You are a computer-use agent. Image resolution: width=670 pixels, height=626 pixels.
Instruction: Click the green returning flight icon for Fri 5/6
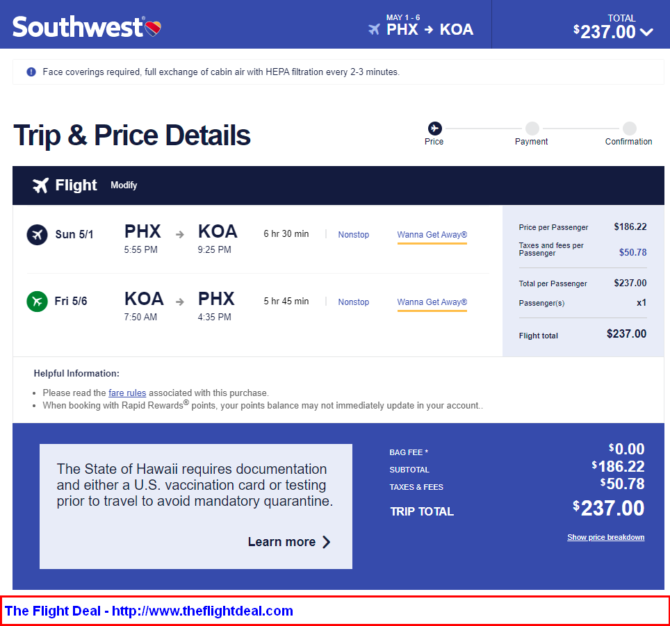(x=37, y=301)
